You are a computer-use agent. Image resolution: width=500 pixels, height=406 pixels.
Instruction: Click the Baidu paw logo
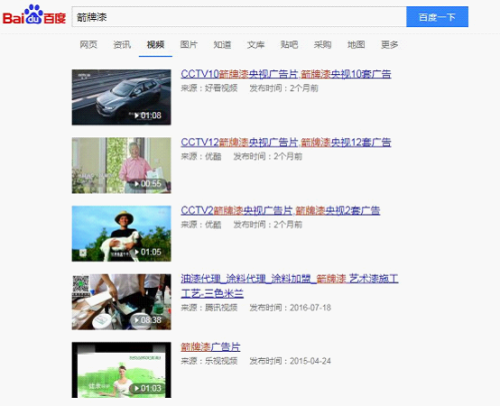click(34, 15)
